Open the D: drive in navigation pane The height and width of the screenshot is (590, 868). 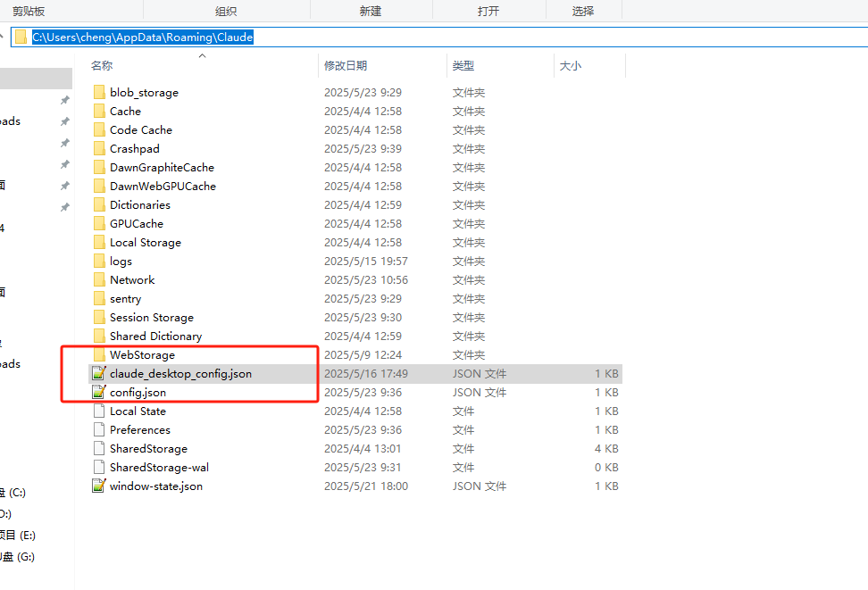pos(5,514)
